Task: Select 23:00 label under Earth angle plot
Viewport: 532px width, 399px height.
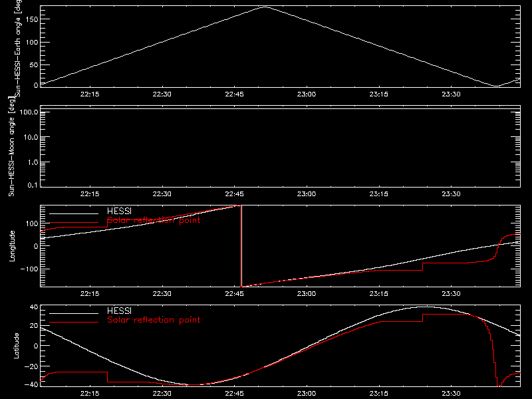Action: 307,94
